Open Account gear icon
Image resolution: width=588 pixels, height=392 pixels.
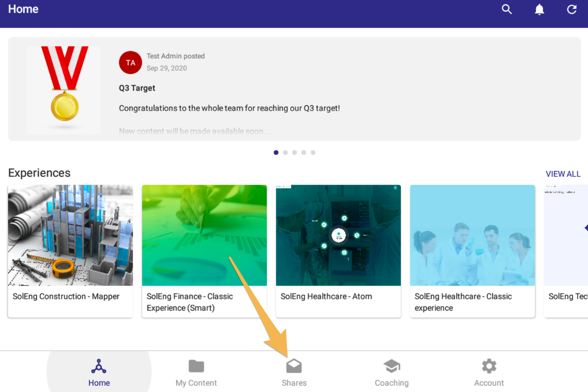point(489,366)
